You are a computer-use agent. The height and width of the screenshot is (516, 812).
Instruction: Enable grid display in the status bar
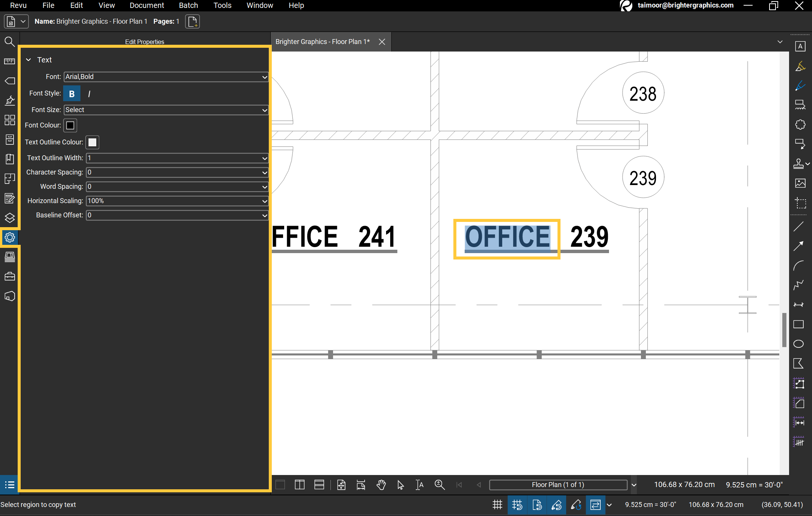pyautogui.click(x=497, y=505)
